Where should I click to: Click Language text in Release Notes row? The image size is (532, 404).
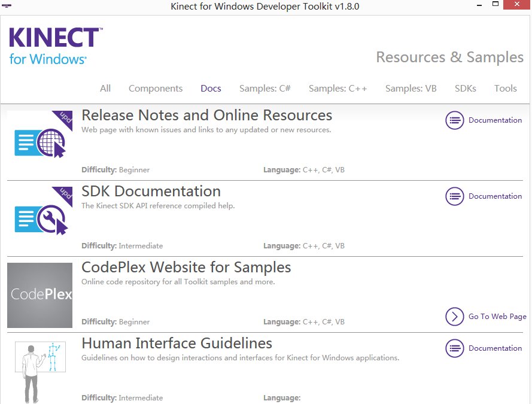pyautogui.click(x=303, y=170)
